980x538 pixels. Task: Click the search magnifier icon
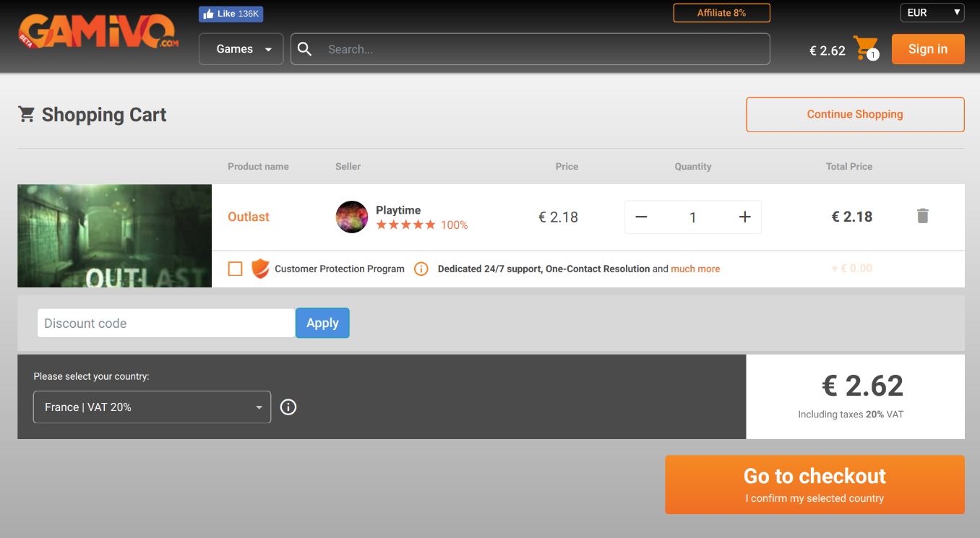coord(305,49)
